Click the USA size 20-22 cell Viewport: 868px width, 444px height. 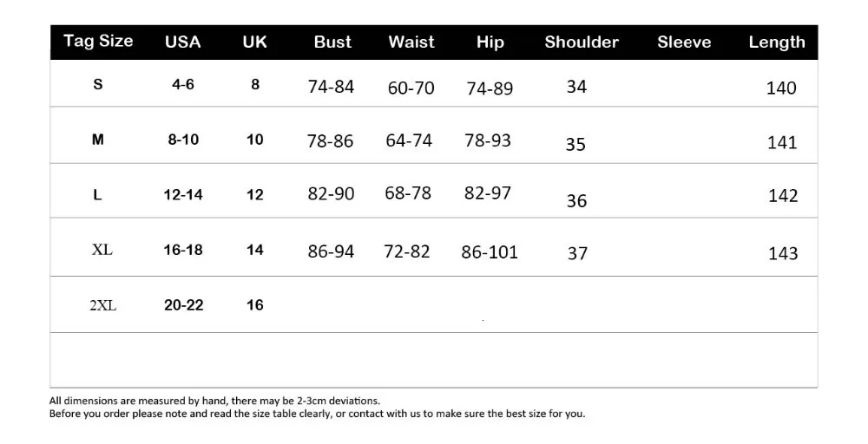tap(183, 305)
